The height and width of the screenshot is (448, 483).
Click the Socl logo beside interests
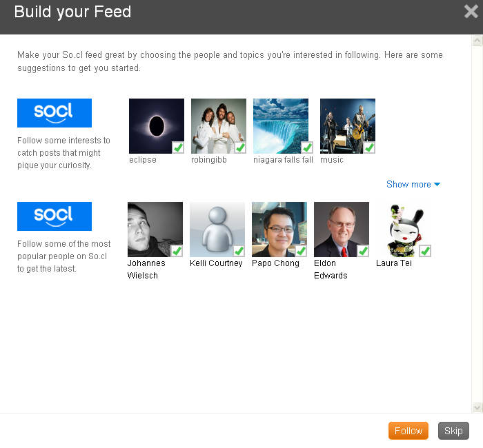pos(55,113)
